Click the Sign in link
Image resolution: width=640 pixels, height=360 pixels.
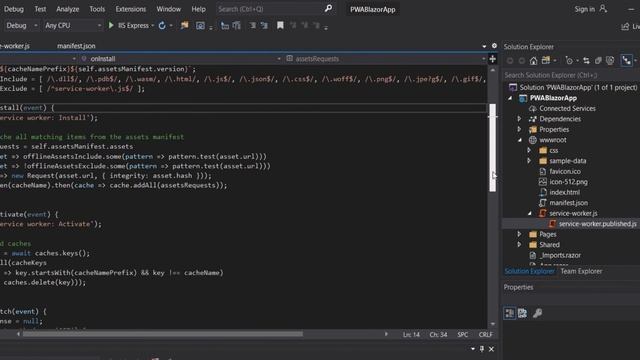coord(584,9)
